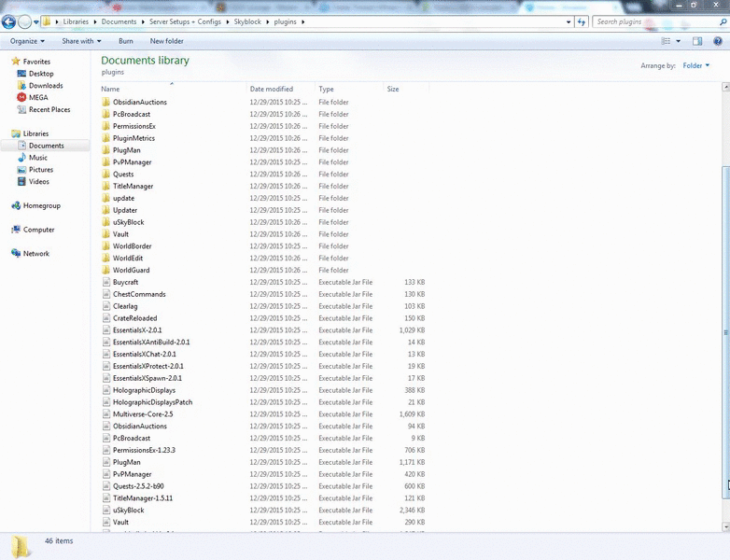Expand dropdown arrow after plugins breadcrumb
Image resolution: width=730 pixels, height=560 pixels.
click(x=302, y=21)
